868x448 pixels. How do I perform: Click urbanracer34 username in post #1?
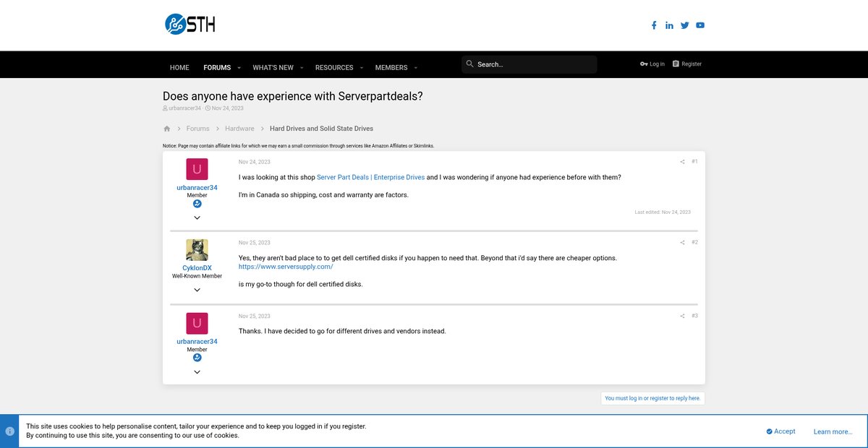(197, 188)
